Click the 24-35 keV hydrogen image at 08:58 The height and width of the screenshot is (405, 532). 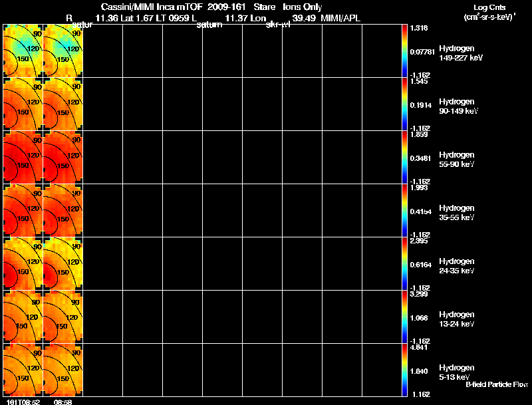[x=63, y=264]
